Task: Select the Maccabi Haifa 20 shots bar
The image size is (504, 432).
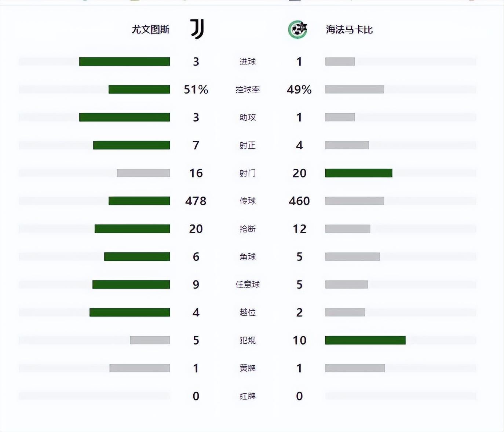Action: tap(358, 173)
